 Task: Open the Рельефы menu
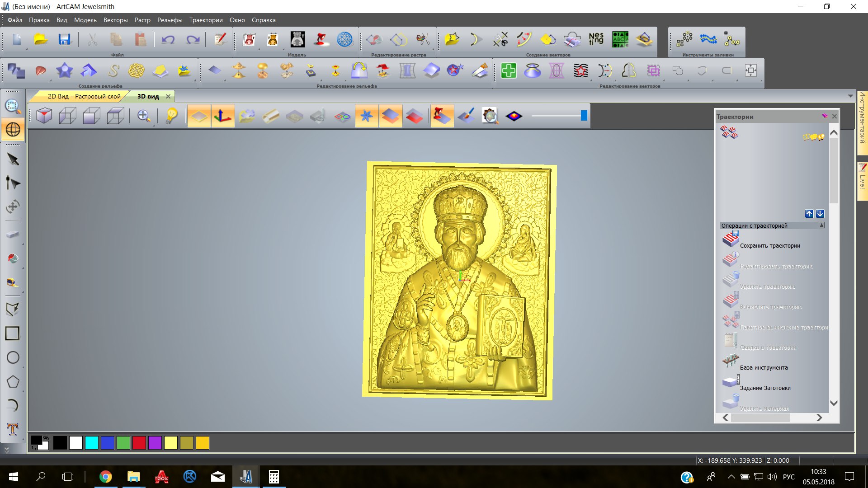tap(170, 20)
